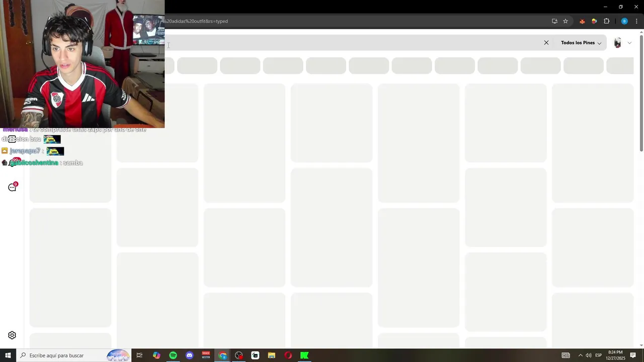
Task: Show hidden system tray icons
Action: tap(580, 355)
